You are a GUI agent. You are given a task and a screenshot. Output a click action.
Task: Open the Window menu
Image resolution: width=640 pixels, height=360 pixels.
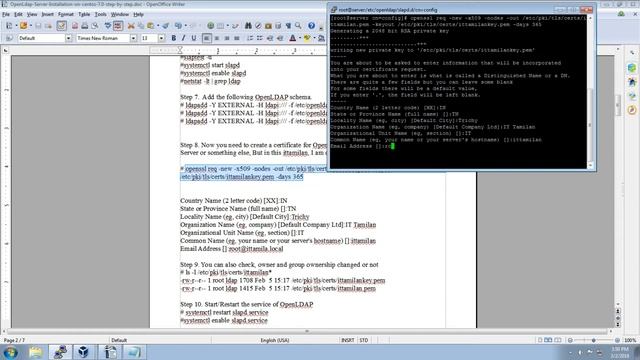tap(120, 14)
